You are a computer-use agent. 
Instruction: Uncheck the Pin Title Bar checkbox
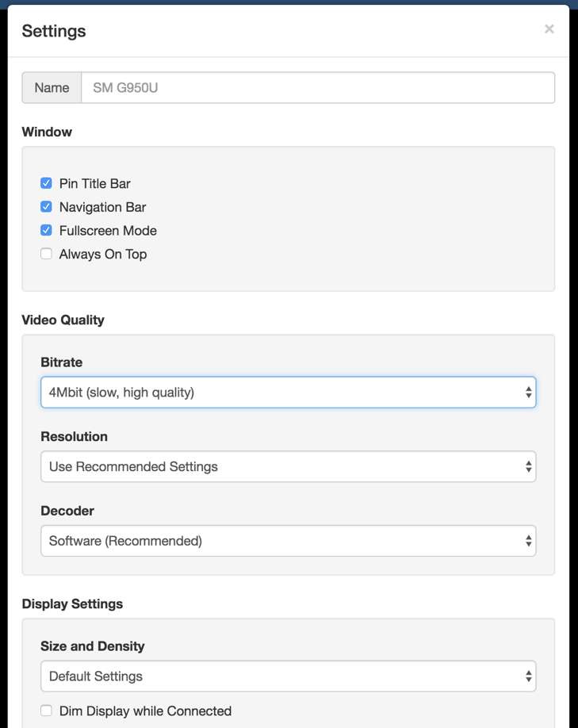(46, 183)
